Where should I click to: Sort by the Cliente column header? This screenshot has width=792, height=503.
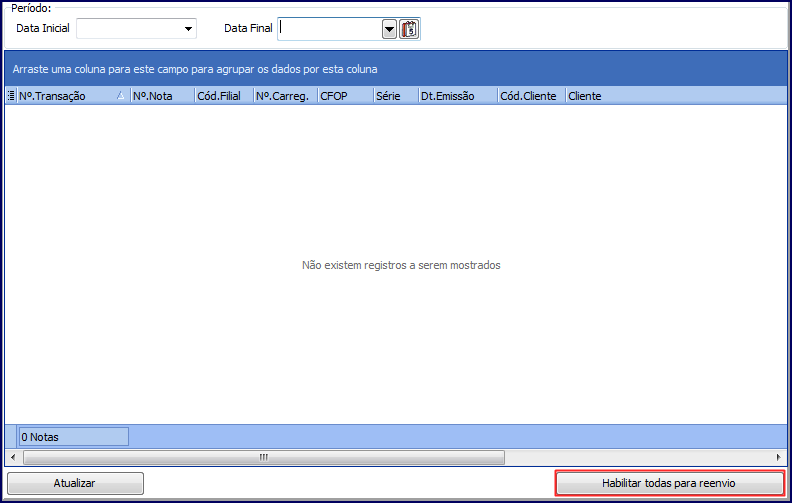coord(676,95)
